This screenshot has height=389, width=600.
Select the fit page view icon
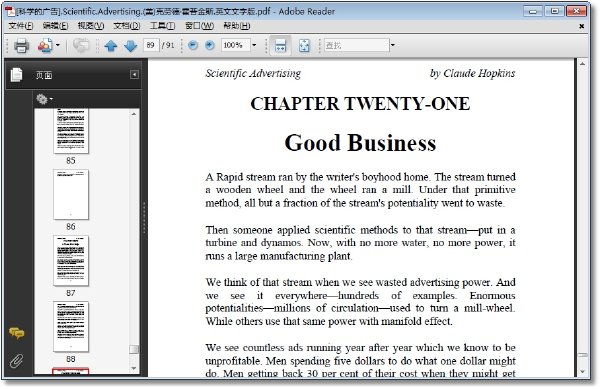[x=304, y=46]
